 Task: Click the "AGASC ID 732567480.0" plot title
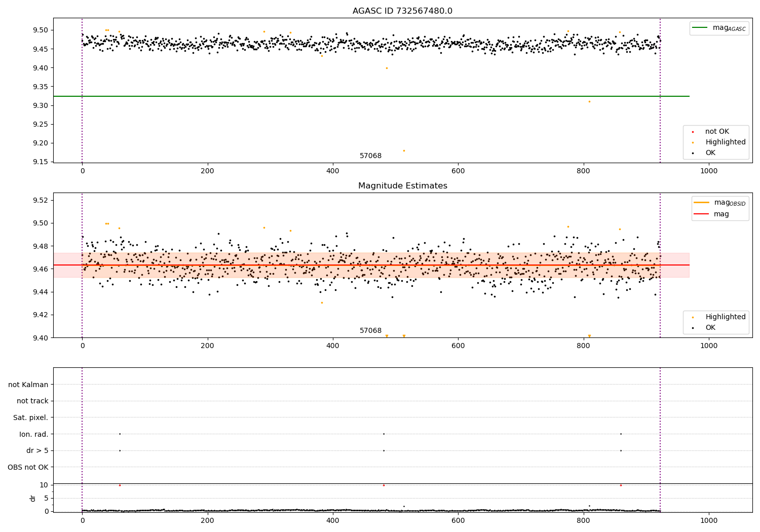tap(402, 11)
